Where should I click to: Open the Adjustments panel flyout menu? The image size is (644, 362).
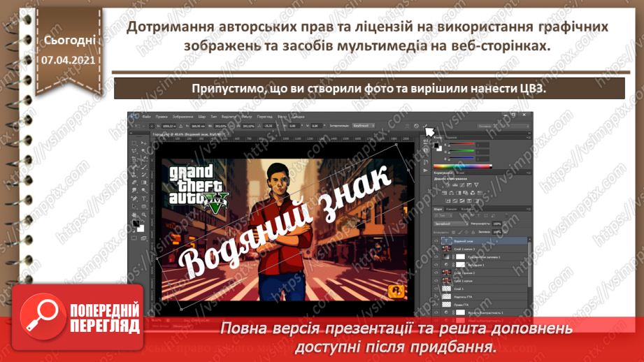point(529,173)
